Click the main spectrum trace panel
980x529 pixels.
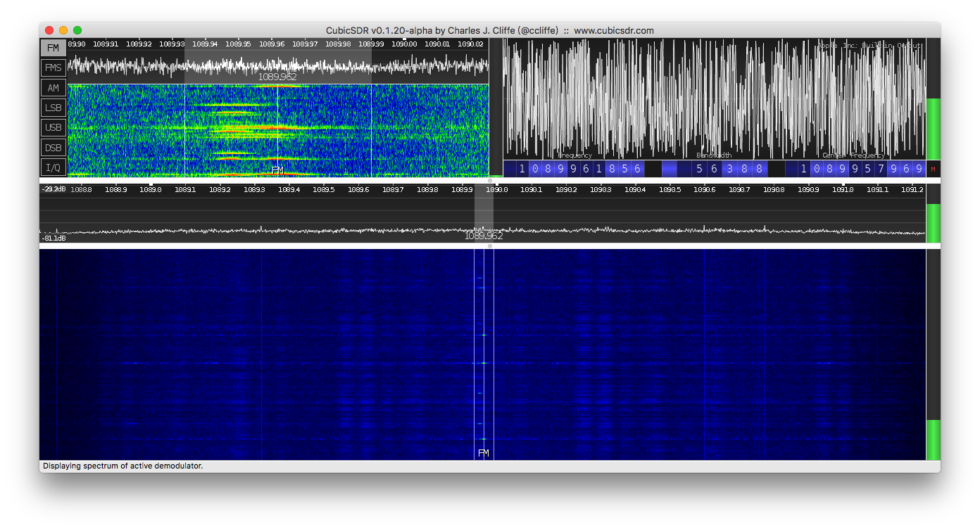[482, 214]
